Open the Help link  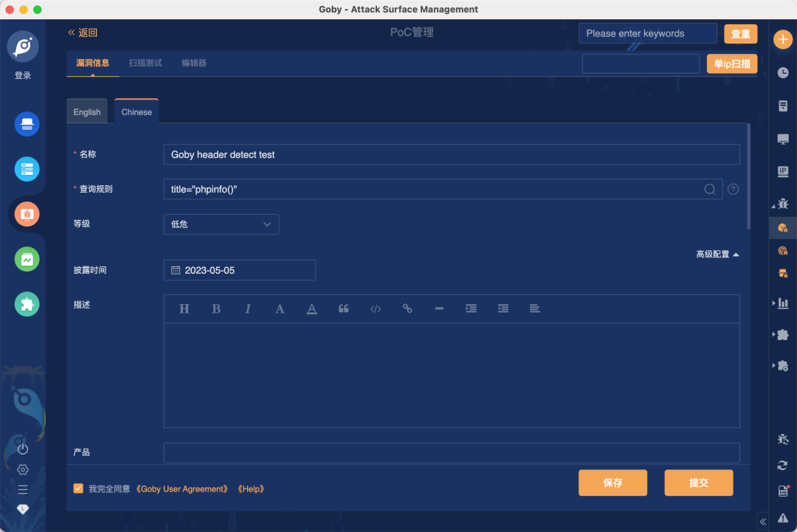[251, 488]
